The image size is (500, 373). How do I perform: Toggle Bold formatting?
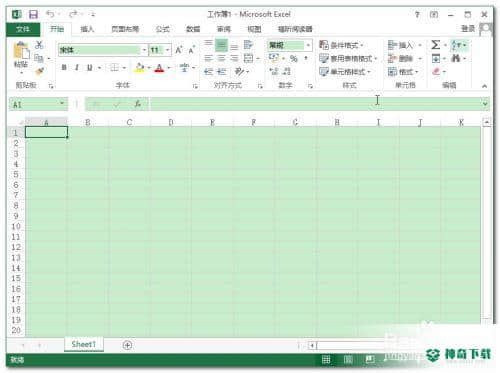coord(64,68)
